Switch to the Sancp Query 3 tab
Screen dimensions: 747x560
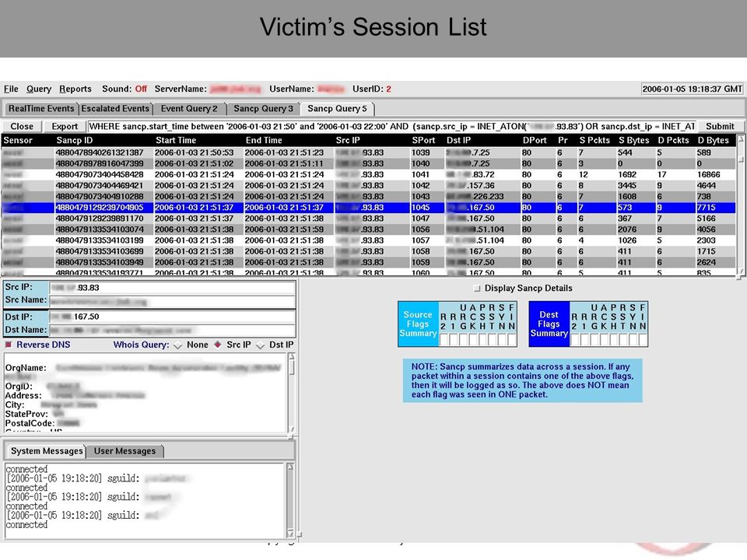point(263,109)
